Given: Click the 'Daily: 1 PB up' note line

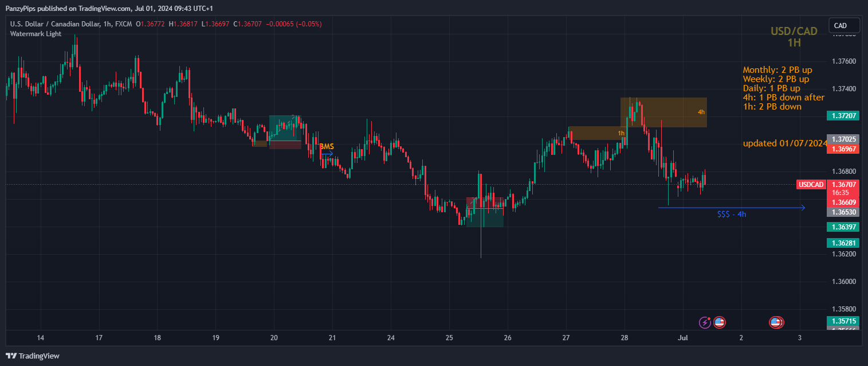Looking at the screenshot, I should pyautogui.click(x=771, y=88).
